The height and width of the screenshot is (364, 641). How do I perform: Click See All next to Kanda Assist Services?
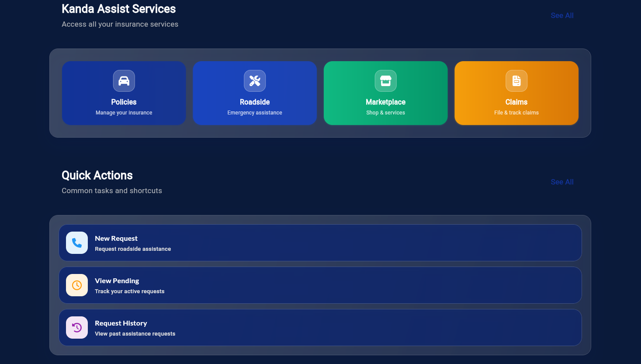click(x=562, y=15)
